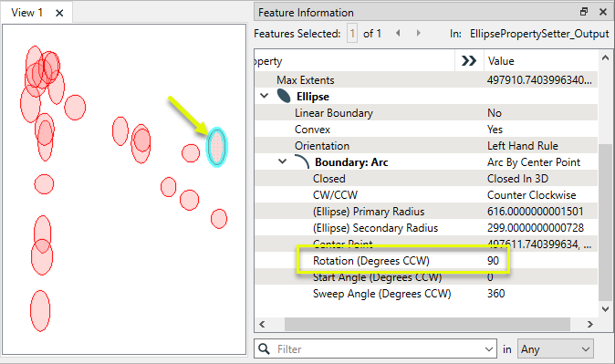Click the double-chevron column expand icon

click(469, 61)
